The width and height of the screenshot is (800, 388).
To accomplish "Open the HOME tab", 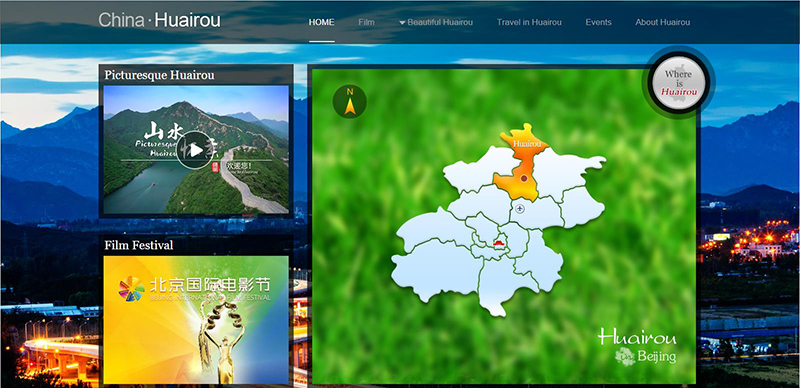I will (x=321, y=22).
